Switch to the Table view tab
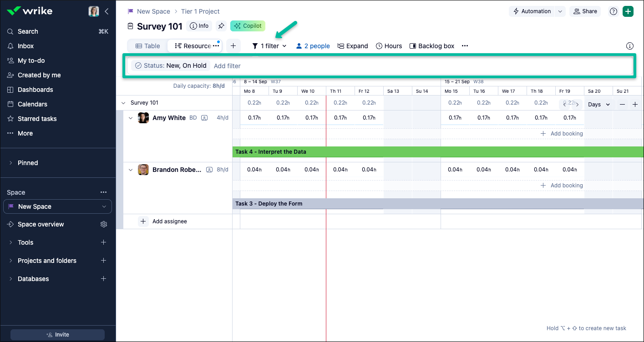This screenshot has height=342, width=644. (x=148, y=46)
